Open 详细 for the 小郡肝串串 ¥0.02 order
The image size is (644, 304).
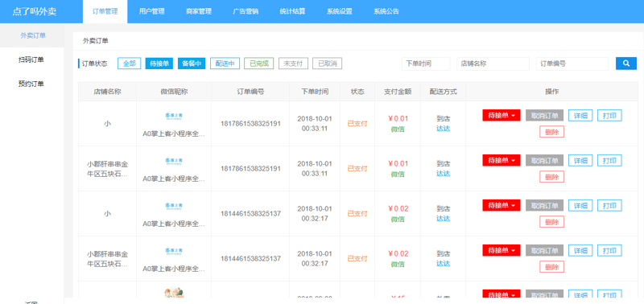coord(580,251)
